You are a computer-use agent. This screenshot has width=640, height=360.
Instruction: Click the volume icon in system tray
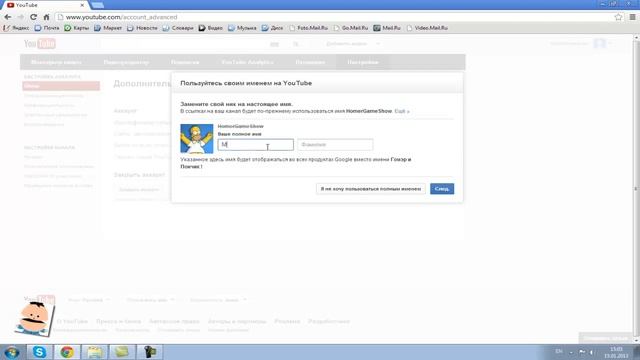pos(591,352)
